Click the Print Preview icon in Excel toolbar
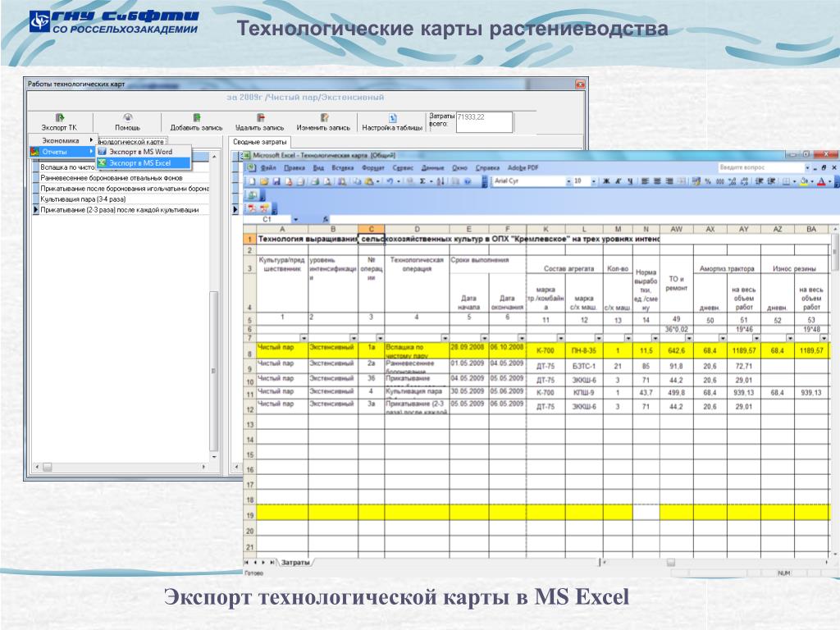Image resolution: width=840 pixels, height=630 pixels. 327,181
